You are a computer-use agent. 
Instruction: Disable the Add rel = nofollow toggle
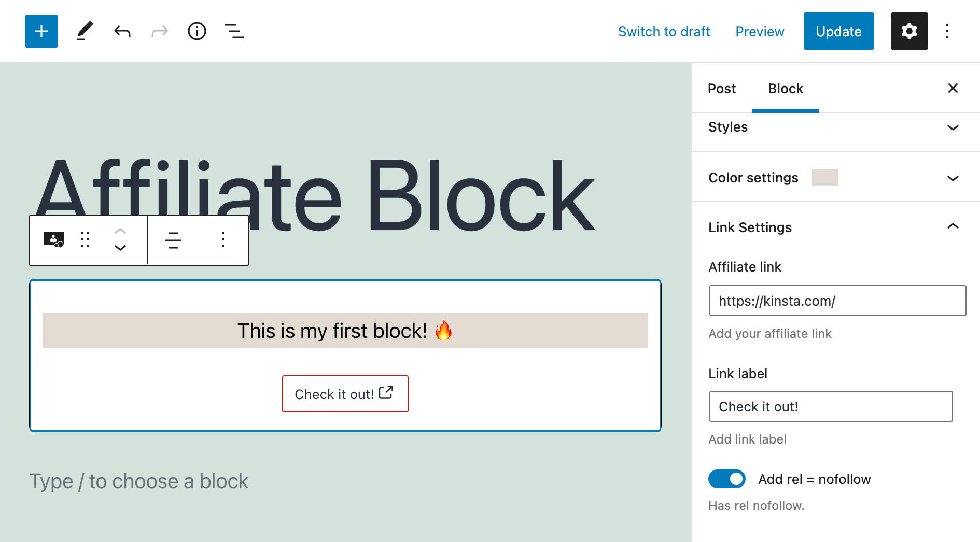pos(727,479)
